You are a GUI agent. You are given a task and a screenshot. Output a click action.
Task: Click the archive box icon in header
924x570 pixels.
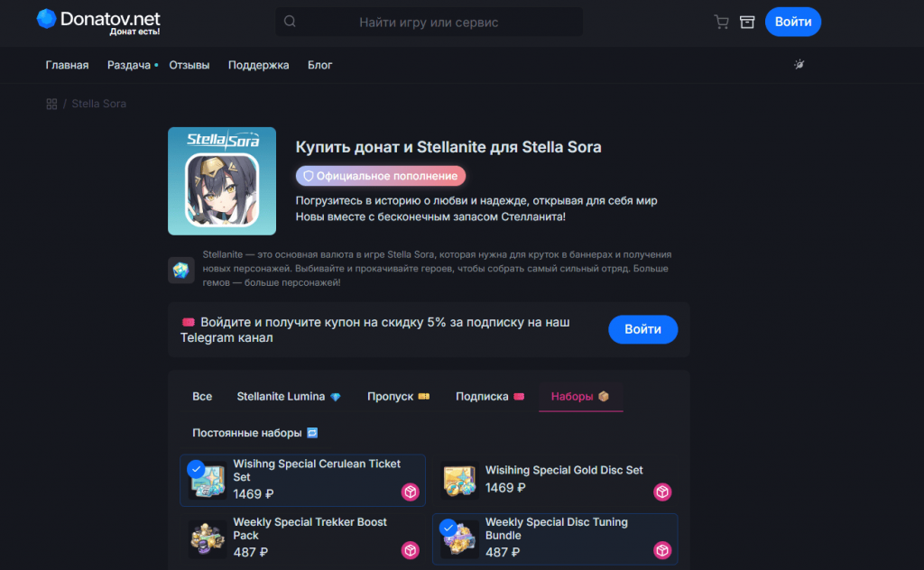(x=747, y=22)
